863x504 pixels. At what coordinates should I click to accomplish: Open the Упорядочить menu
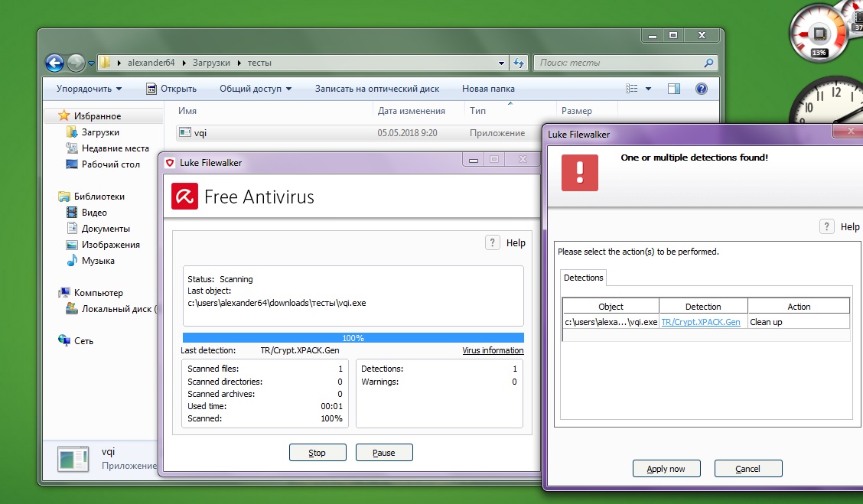(89, 89)
